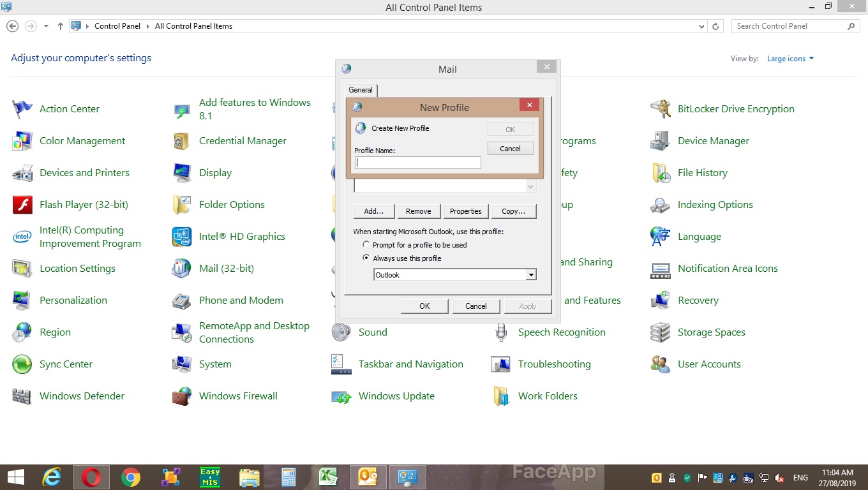Click Cancel at bottom of Mail dialog
The width and height of the screenshot is (868, 490).
click(x=476, y=306)
